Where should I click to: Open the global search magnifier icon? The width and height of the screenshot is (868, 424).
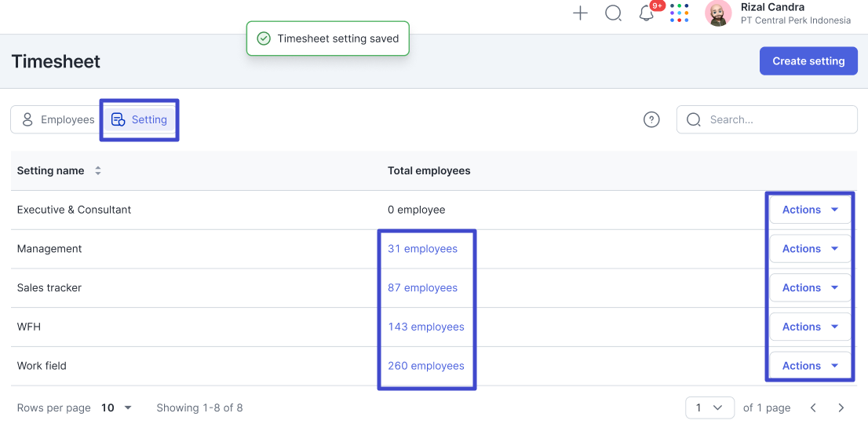pyautogui.click(x=613, y=13)
